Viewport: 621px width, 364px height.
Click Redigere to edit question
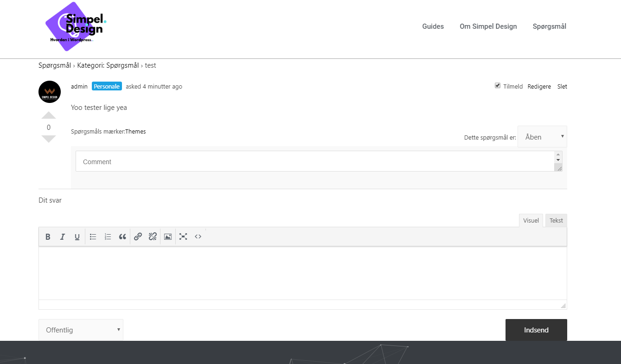pos(539,87)
